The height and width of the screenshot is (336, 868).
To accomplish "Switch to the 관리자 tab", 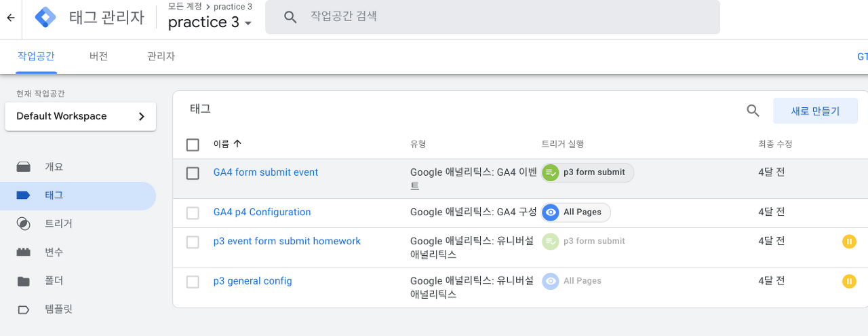I will pyautogui.click(x=161, y=56).
